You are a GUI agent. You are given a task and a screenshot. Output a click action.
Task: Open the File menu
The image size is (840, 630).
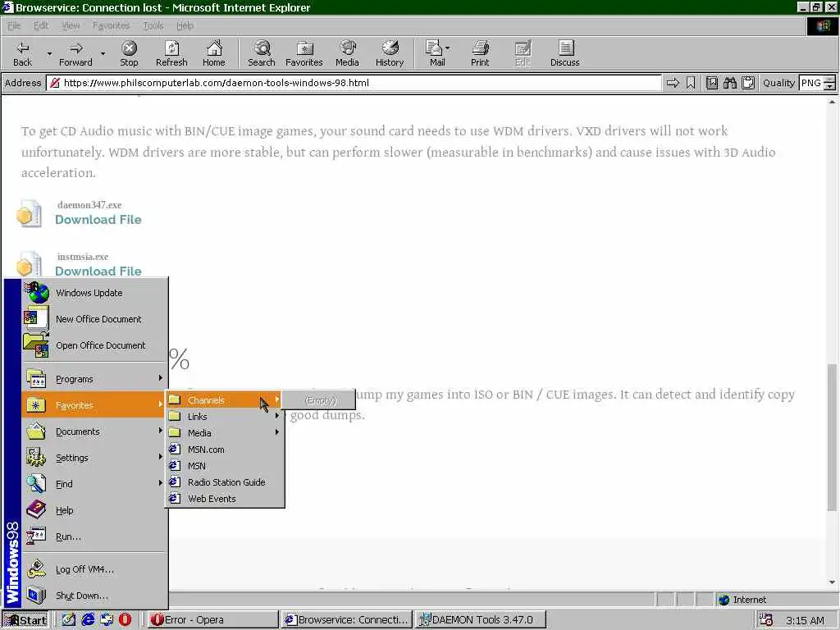point(14,25)
